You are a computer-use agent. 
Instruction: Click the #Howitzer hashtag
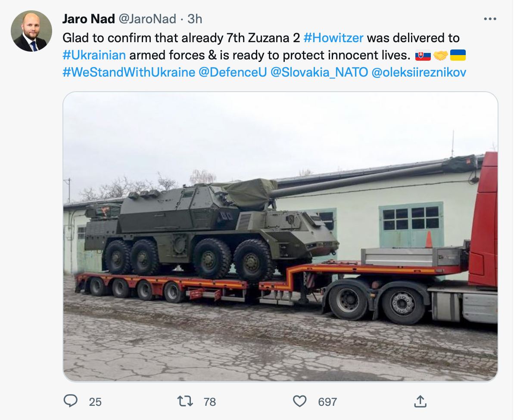point(333,38)
